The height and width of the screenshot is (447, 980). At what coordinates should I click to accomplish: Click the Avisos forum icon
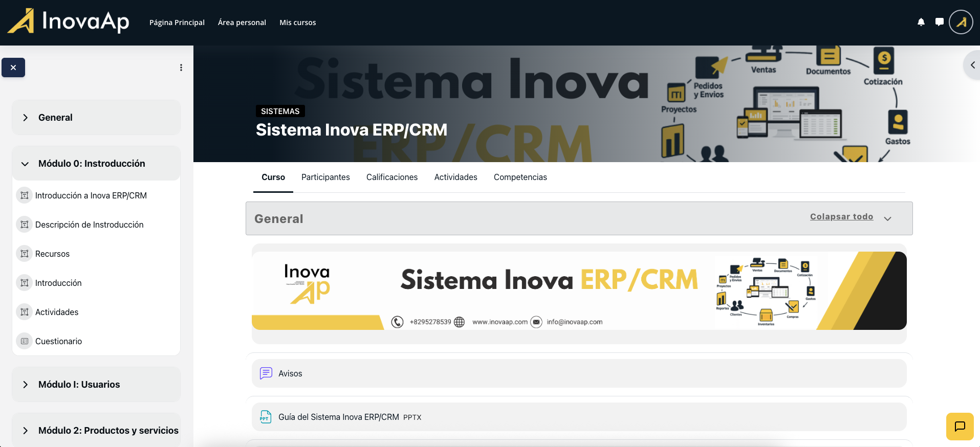(x=266, y=373)
